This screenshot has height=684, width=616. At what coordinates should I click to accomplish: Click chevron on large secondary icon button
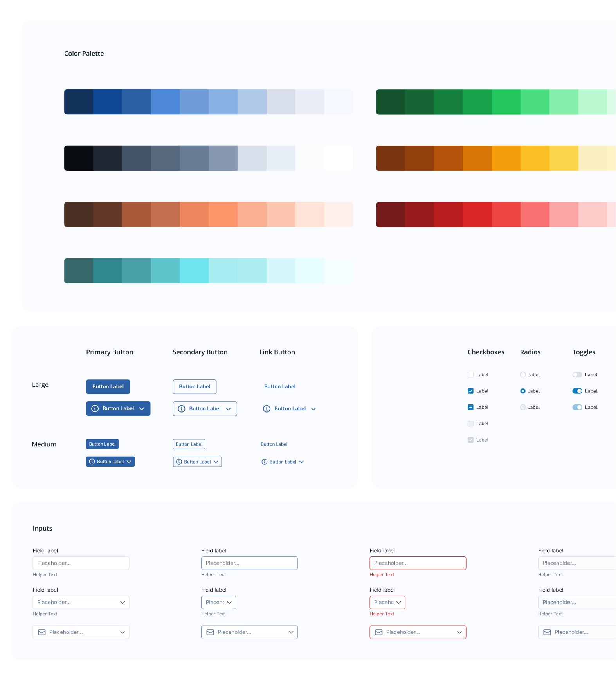coord(228,409)
